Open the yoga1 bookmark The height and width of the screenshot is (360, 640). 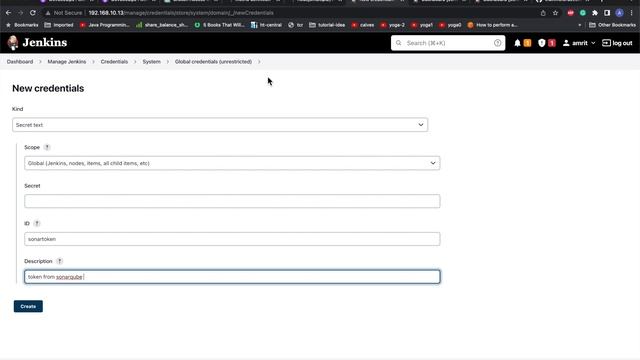(x=422, y=25)
